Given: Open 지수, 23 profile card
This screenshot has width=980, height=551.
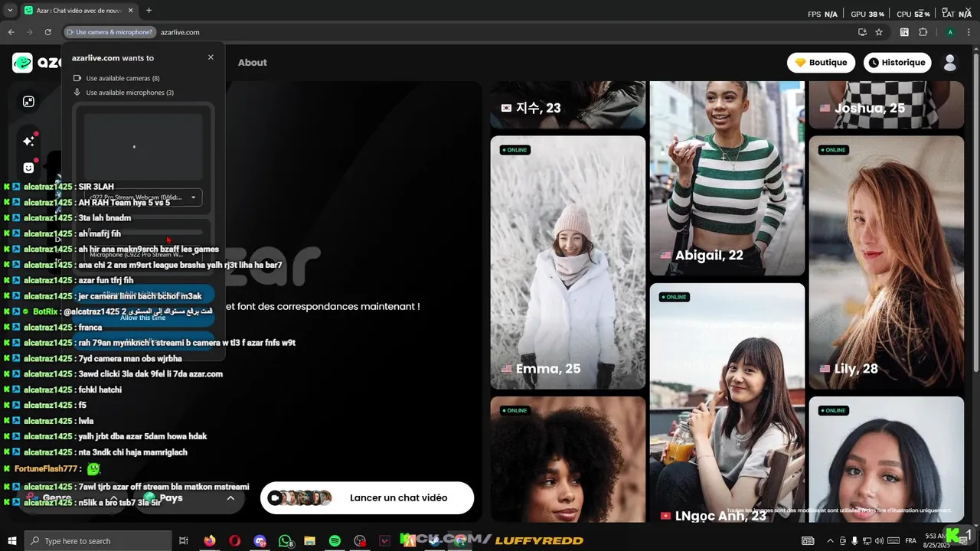Looking at the screenshot, I should point(568,105).
